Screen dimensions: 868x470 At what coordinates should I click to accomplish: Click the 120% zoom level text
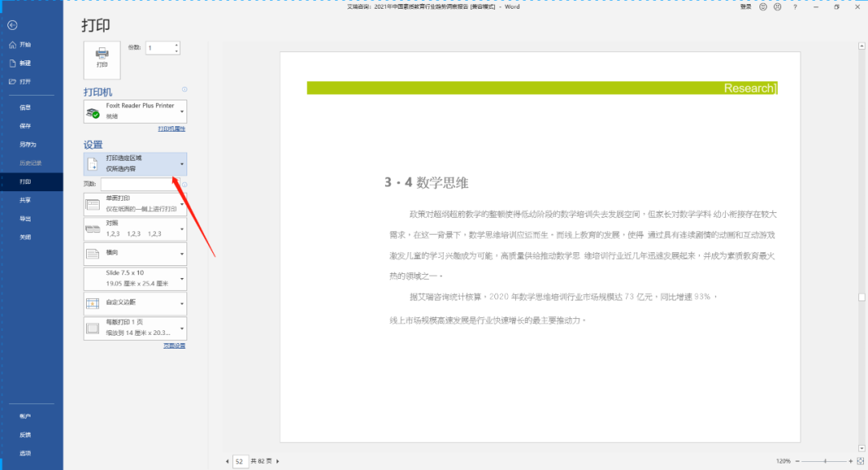coord(783,461)
